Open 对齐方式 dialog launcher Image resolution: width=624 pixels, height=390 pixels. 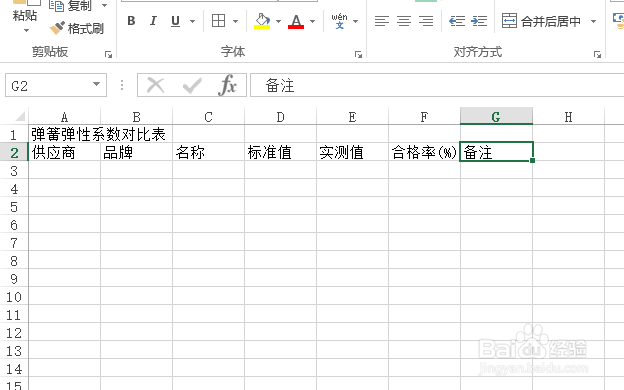click(x=597, y=55)
